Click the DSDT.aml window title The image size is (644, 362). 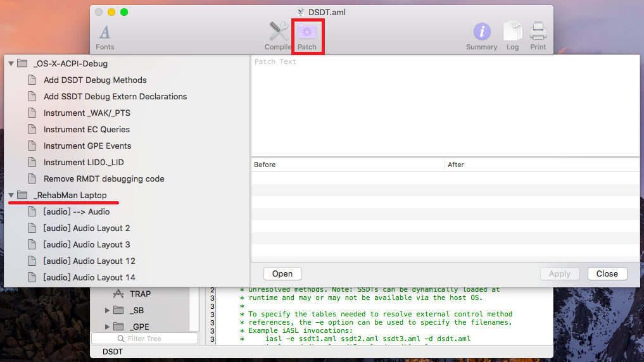click(327, 12)
